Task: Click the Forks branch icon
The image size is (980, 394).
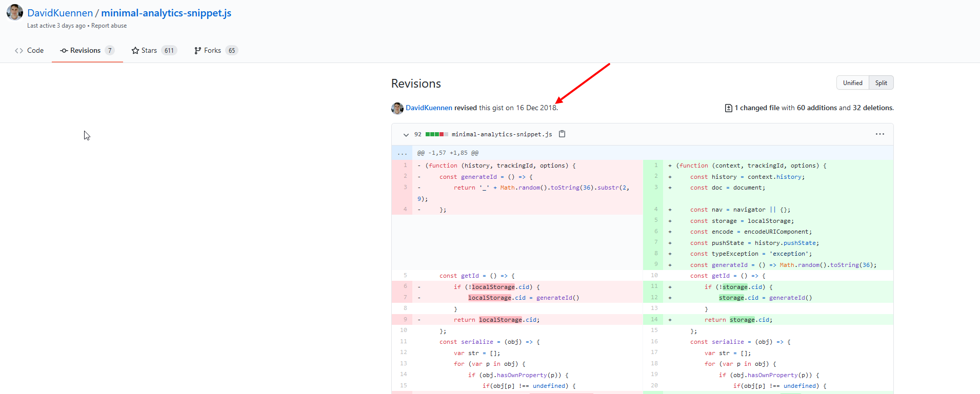Action: [x=197, y=51]
